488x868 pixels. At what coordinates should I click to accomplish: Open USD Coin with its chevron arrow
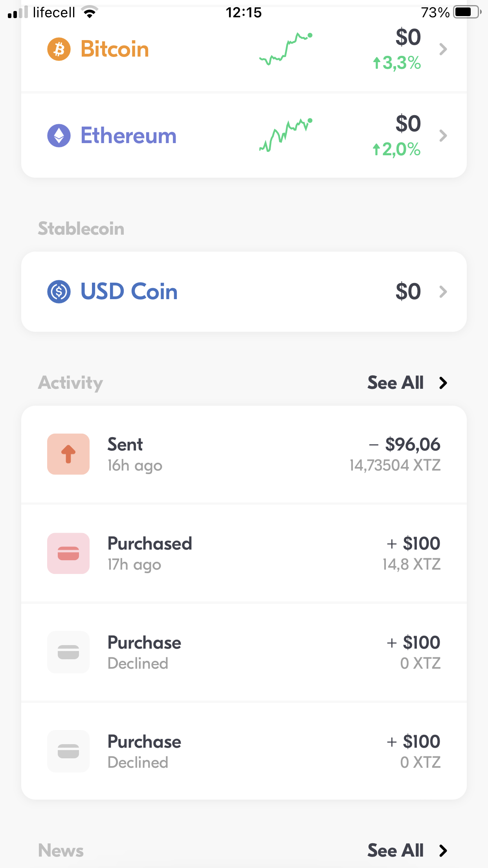(443, 292)
